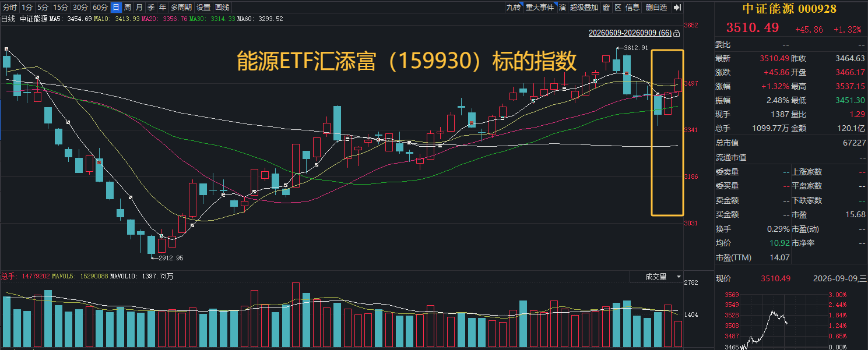This screenshot has height=350, width=868.
Task: Click the MA30: 3314.33 label
Action: pos(212,19)
